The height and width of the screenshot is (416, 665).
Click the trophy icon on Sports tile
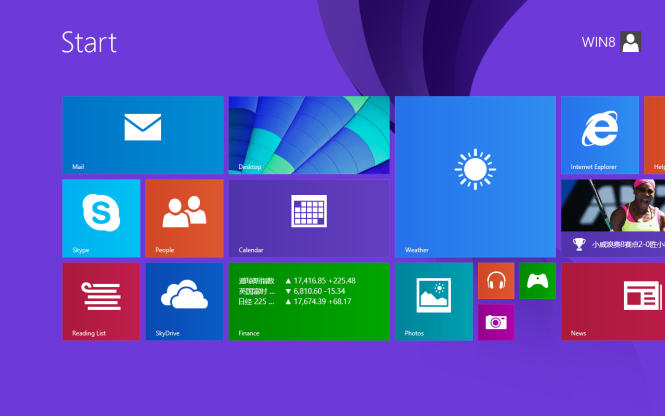578,244
